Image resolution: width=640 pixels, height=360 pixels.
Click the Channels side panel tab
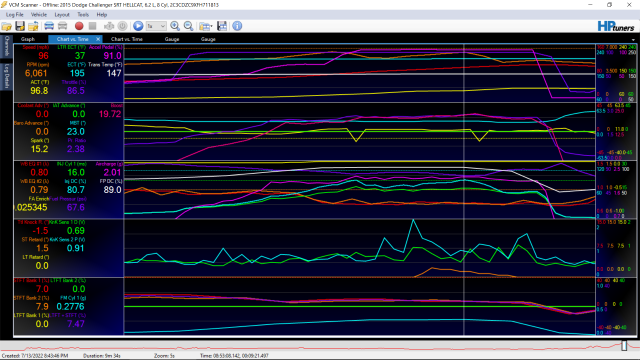click(7, 46)
